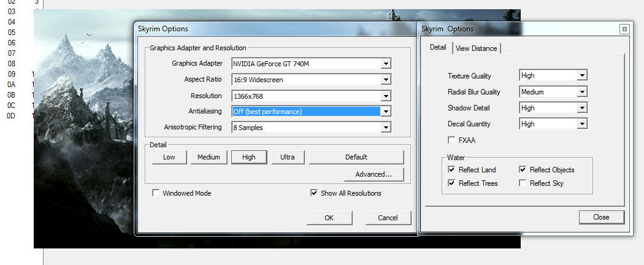Screen dimensions: 644x265
Task: Expand the Shadow Detail dropdown
Action: tap(582, 107)
